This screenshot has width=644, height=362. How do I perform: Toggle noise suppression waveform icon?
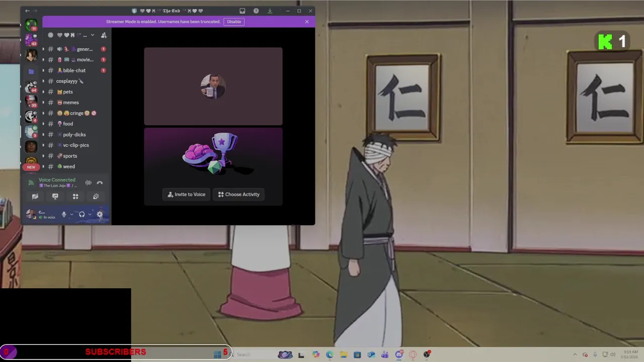coord(89,183)
